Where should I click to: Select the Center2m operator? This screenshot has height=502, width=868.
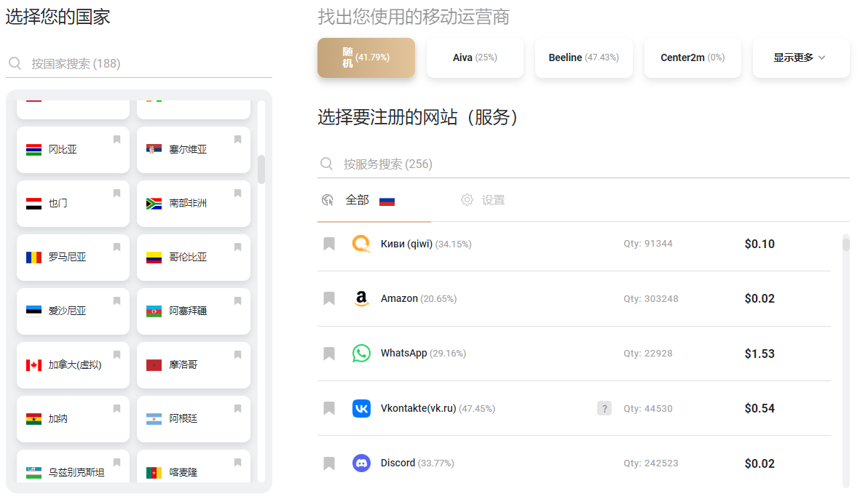693,57
